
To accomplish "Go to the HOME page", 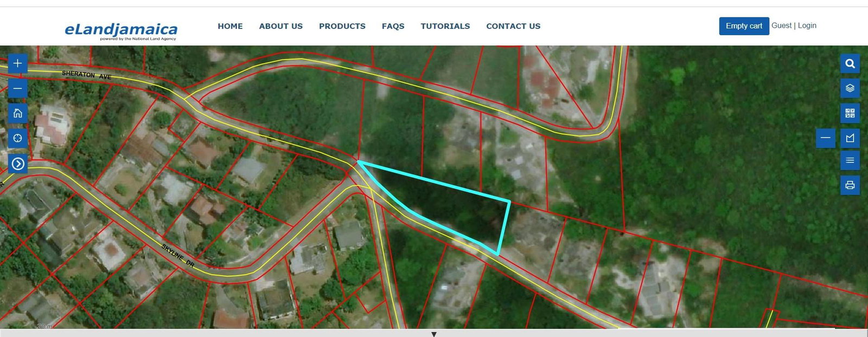I will point(230,26).
